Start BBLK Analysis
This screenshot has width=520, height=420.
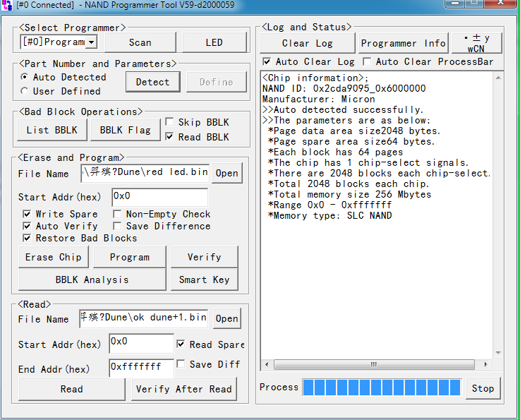tap(92, 280)
